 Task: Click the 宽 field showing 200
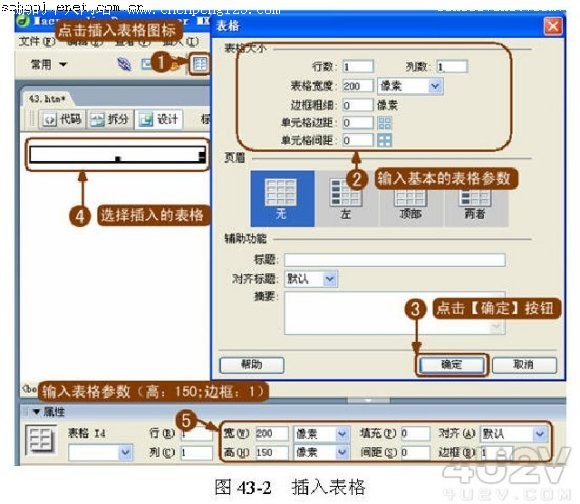pyautogui.click(x=272, y=433)
